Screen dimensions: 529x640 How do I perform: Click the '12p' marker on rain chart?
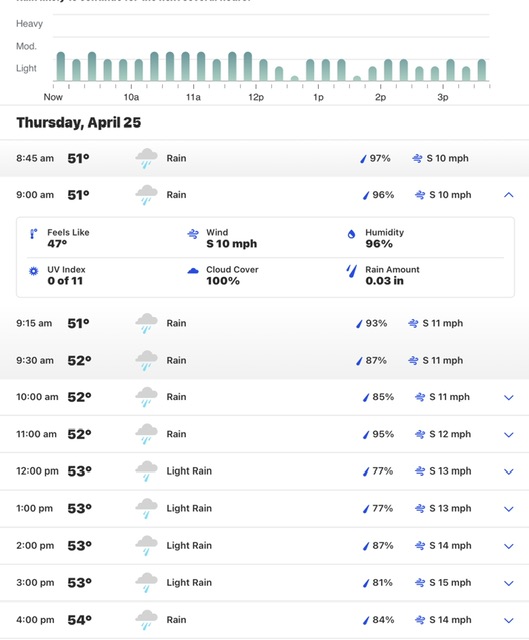[x=256, y=97]
